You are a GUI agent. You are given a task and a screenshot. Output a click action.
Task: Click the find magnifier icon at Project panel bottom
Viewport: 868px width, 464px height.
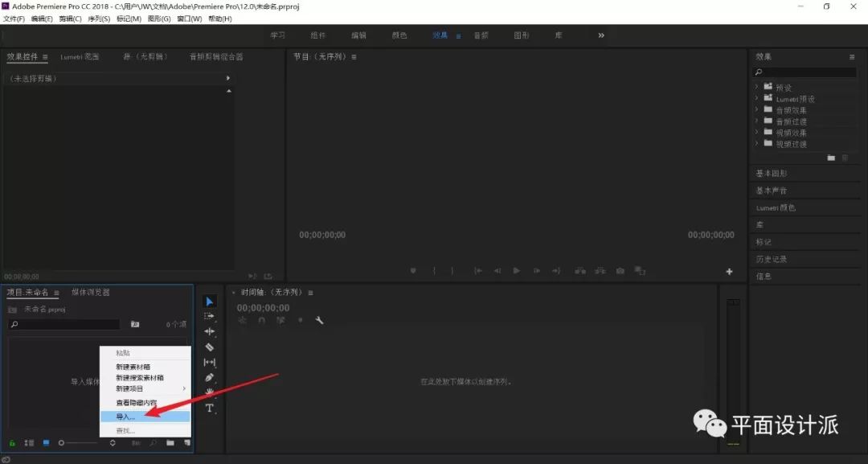[153, 443]
